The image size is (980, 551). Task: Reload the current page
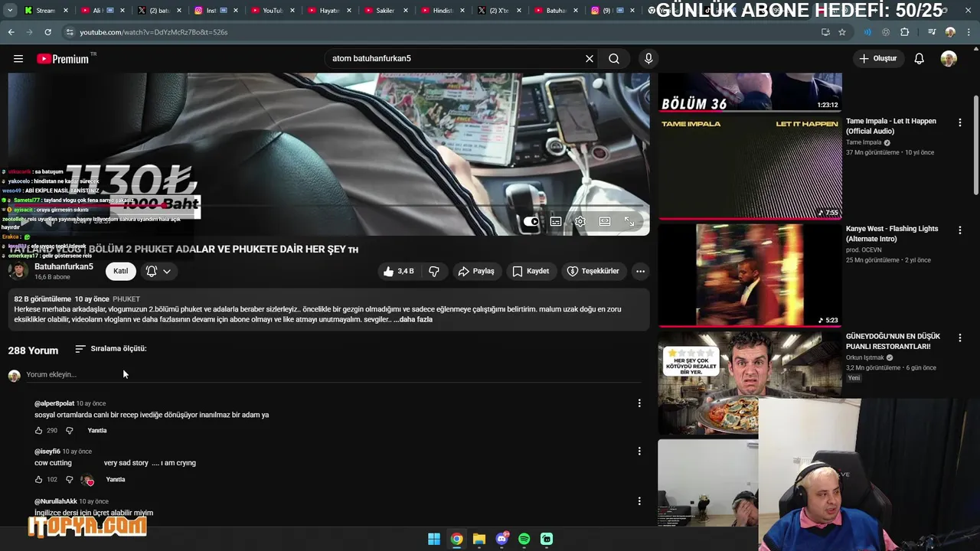point(47,32)
